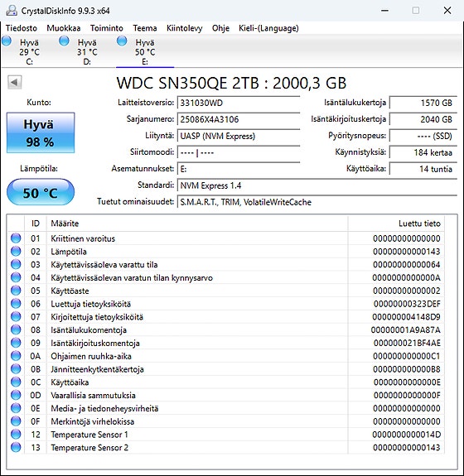Click the status orb for drive D:
The image size is (464, 476).
pyautogui.click(x=64, y=41)
